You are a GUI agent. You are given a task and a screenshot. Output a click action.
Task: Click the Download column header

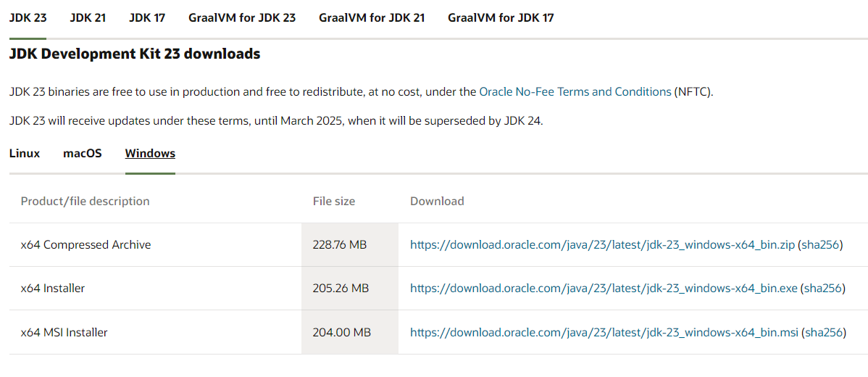437,201
